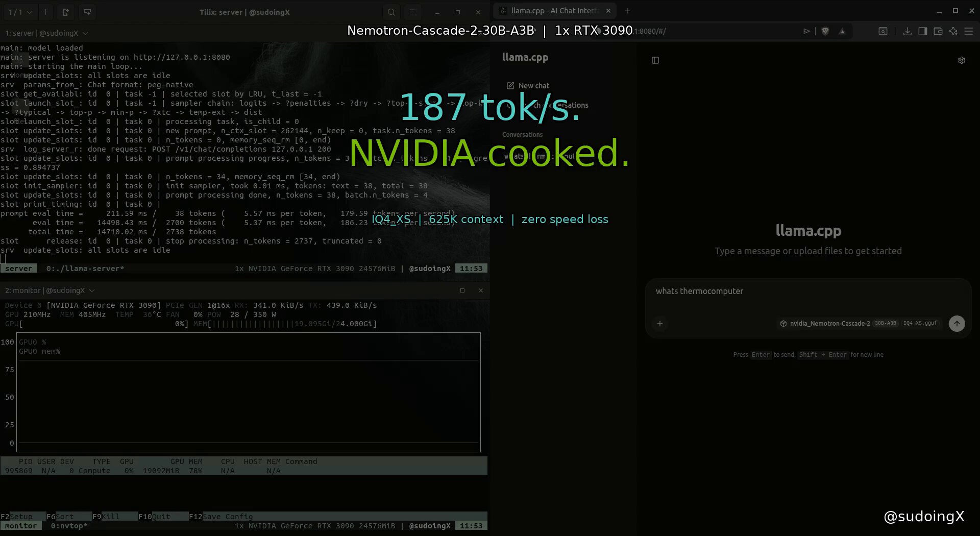
Task: Add a new Tilix terminal session
Action: coord(45,12)
